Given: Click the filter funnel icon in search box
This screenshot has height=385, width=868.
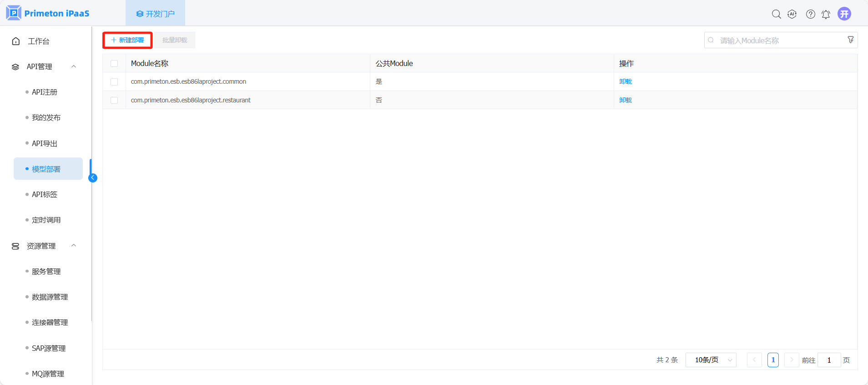Looking at the screenshot, I should 850,40.
